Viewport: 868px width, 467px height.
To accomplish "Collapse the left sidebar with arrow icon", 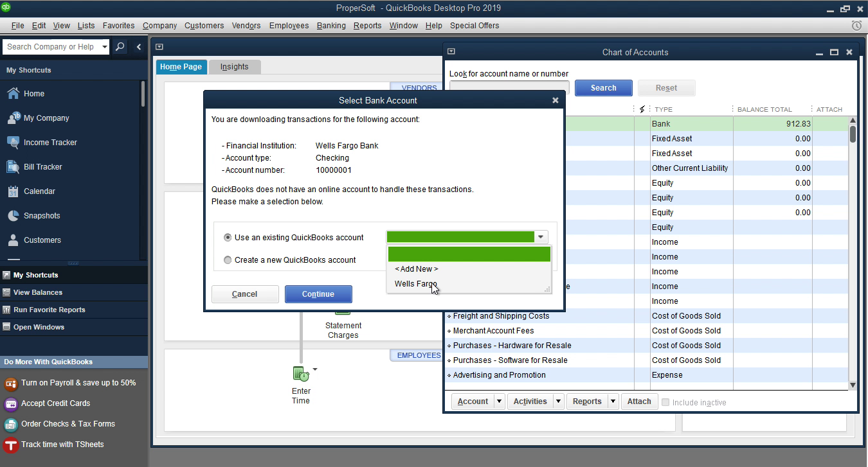I will click(x=138, y=47).
